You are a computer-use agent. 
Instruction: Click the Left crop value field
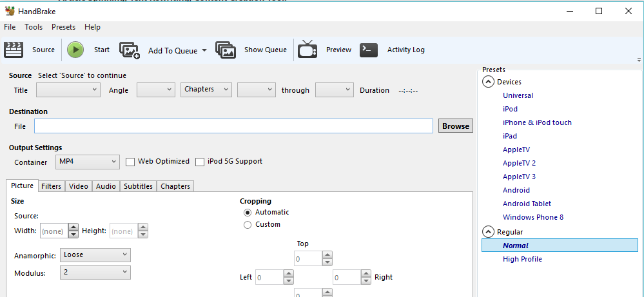click(x=269, y=277)
